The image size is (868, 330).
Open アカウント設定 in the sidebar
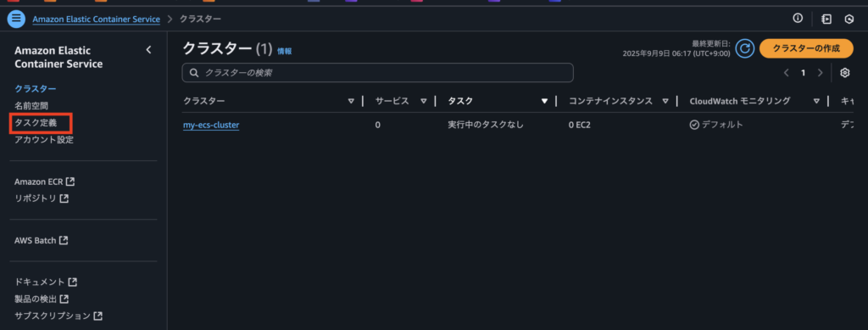[x=44, y=139]
